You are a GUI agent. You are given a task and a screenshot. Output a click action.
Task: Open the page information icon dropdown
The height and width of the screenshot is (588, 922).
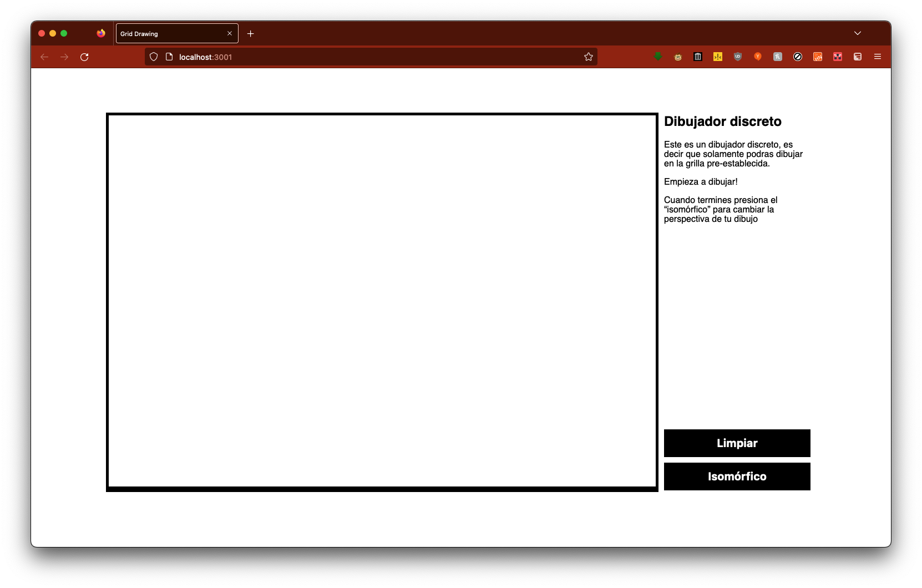[x=168, y=57]
